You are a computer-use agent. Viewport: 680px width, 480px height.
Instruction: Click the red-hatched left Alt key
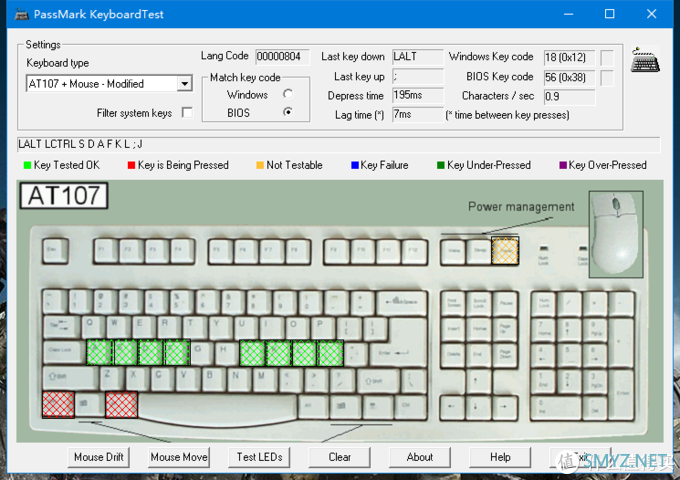point(122,405)
